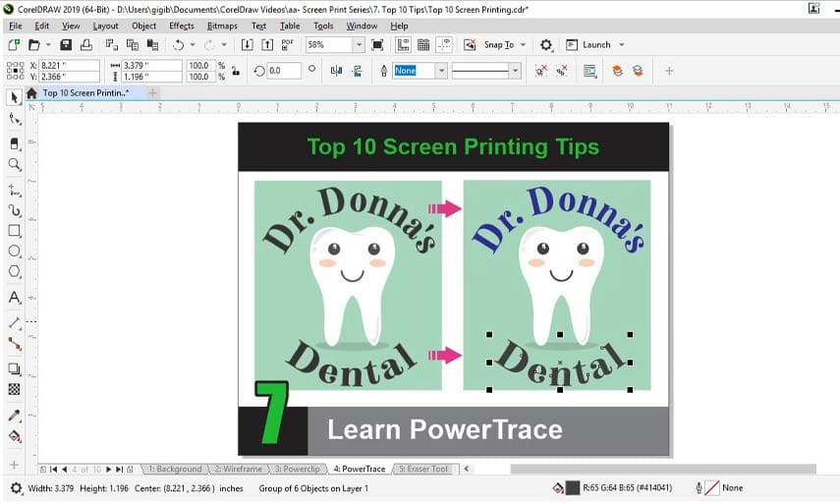This screenshot has width=840, height=504.
Task: Click the fill color swatch in status bar
Action: point(573,488)
